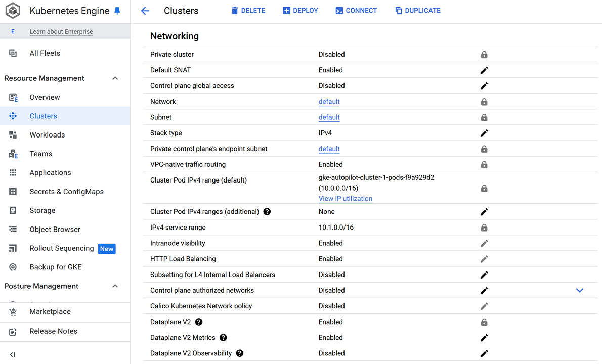Open help for Dataplane V2 Observability
Viewport: 602px width, 364px height.
[x=240, y=353]
